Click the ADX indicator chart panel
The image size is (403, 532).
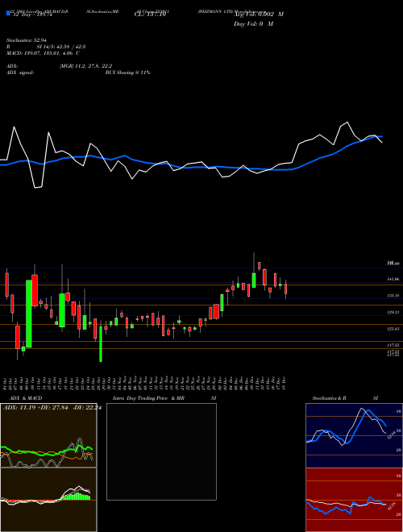(x=48, y=435)
